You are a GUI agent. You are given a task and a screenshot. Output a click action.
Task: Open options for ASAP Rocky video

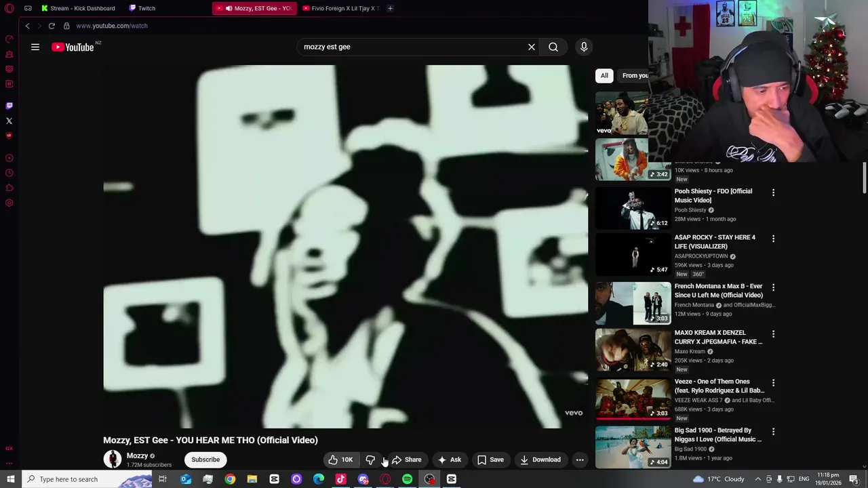pos(773,239)
